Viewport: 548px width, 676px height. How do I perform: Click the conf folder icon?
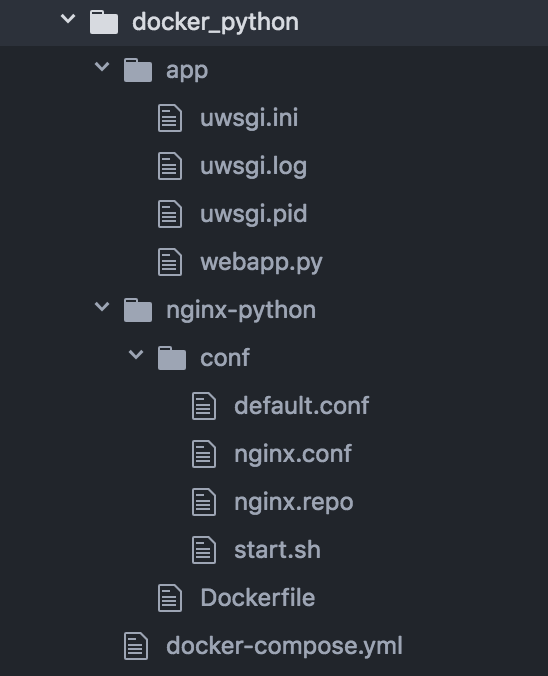click(x=172, y=358)
